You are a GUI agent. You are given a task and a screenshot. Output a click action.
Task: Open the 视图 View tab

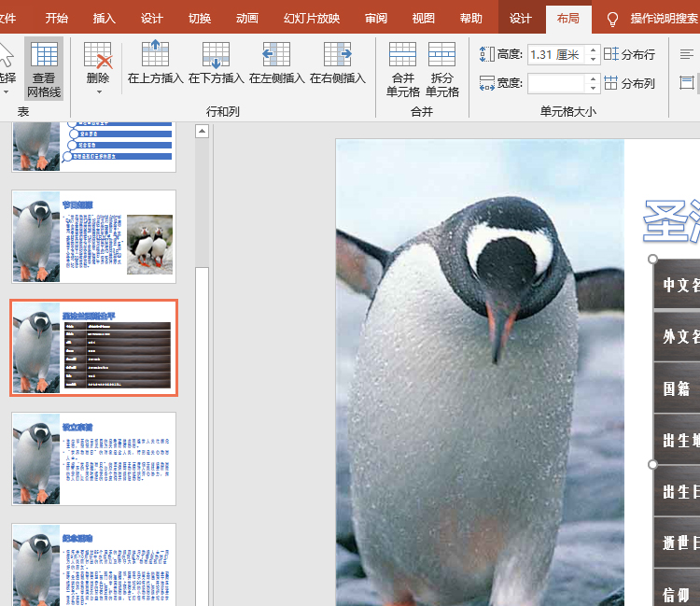click(423, 19)
